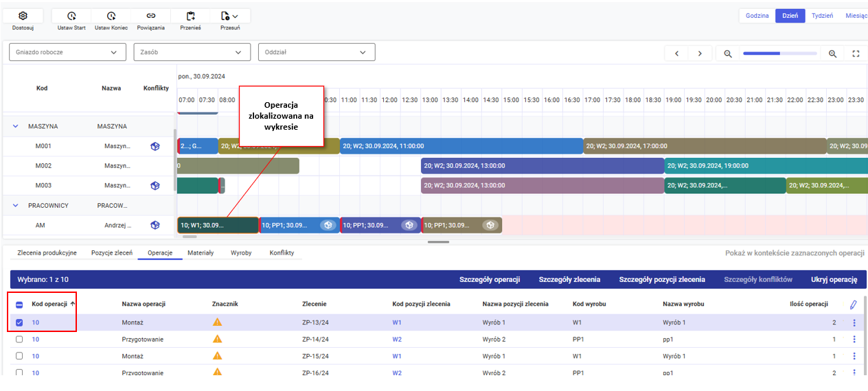Click the Szczegóły operacji button
This screenshot has width=868, height=391.
(489, 280)
